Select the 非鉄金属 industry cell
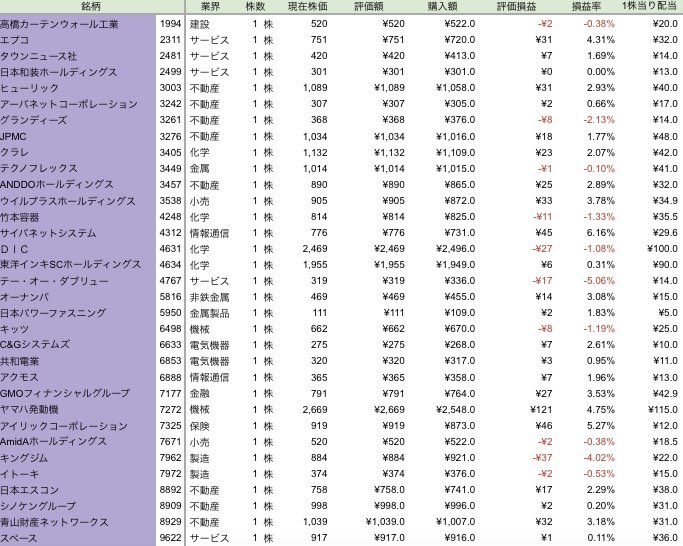 (x=210, y=297)
